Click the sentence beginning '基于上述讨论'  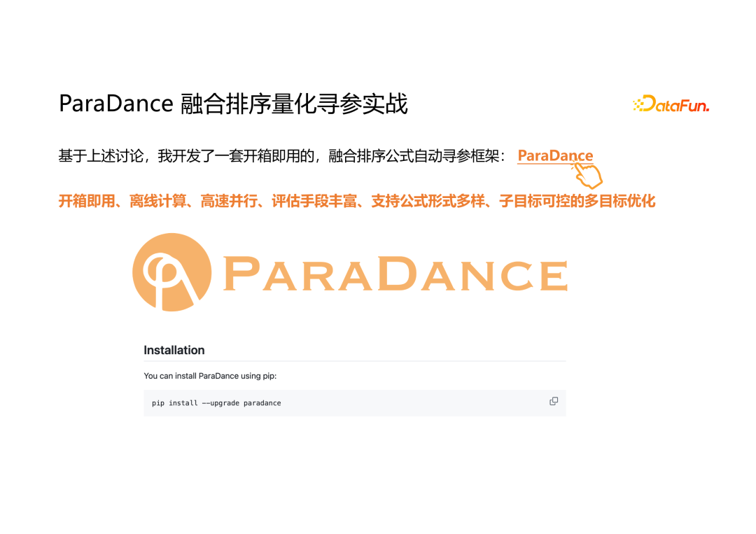point(281,155)
